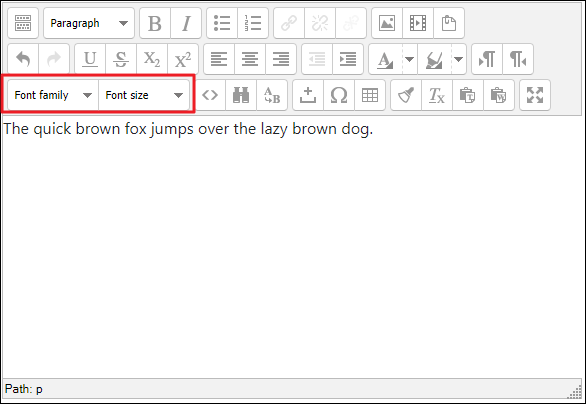Screen dimensions: 586x404
Task: Center align the text
Action: (x=250, y=59)
